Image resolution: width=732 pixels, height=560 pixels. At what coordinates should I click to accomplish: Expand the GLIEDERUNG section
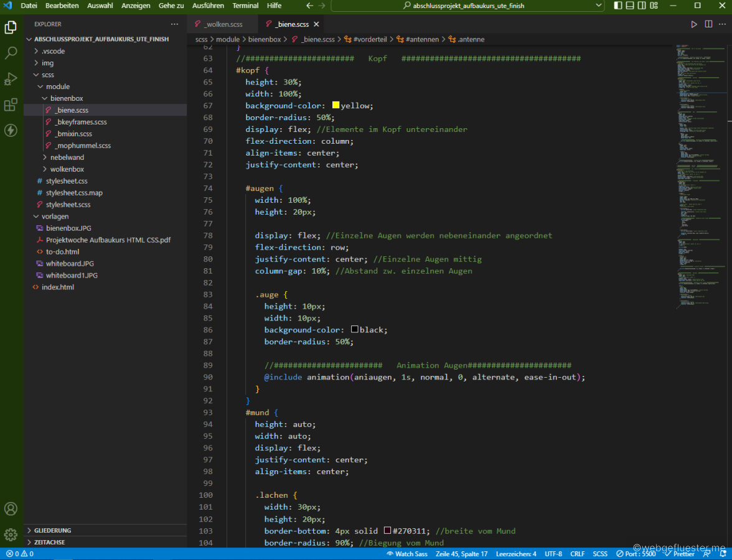(x=52, y=530)
